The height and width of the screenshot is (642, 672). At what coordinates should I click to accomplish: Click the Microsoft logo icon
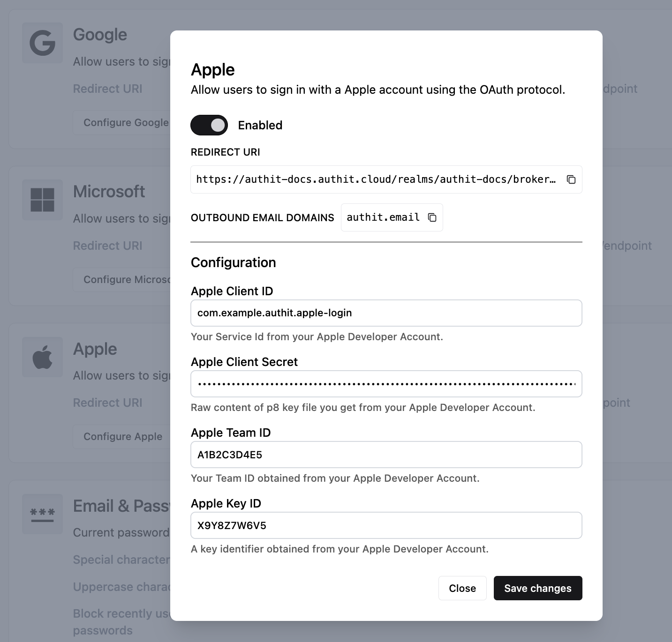(42, 200)
